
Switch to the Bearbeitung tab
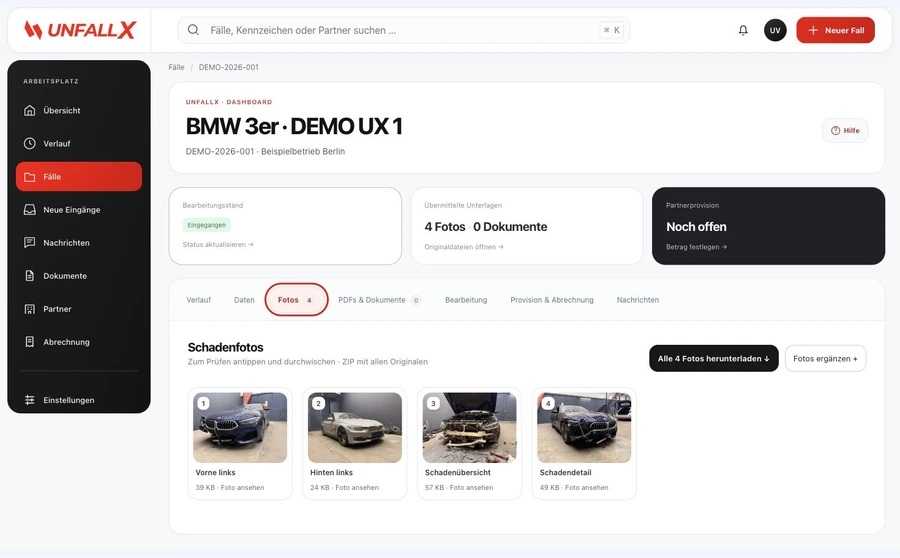point(466,300)
